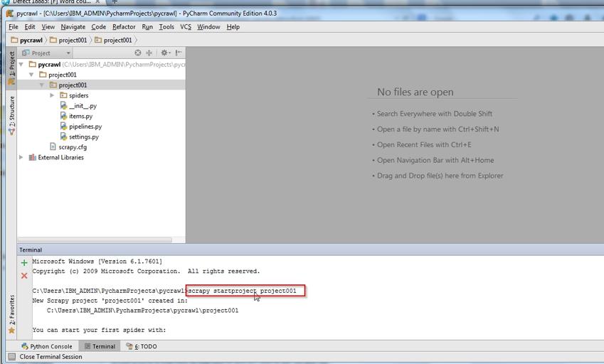Open the Project panel settings gear
Viewport: 604px width, 364px height.
click(165, 53)
